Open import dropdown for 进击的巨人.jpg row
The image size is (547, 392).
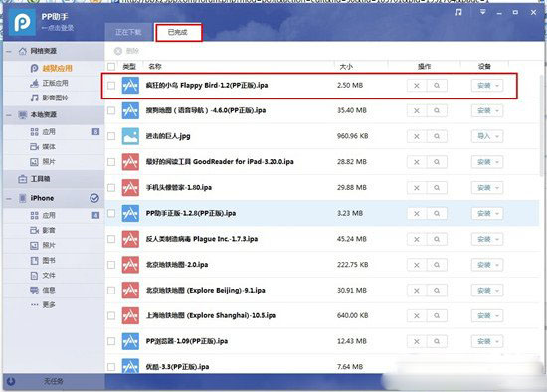tap(497, 136)
